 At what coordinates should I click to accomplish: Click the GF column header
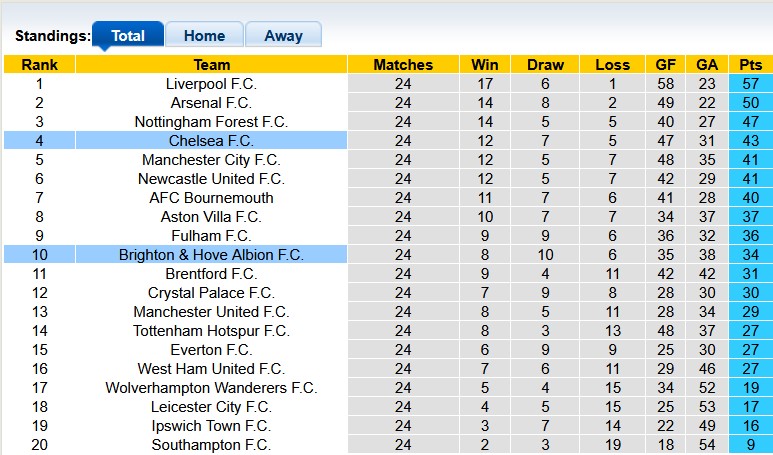665,65
